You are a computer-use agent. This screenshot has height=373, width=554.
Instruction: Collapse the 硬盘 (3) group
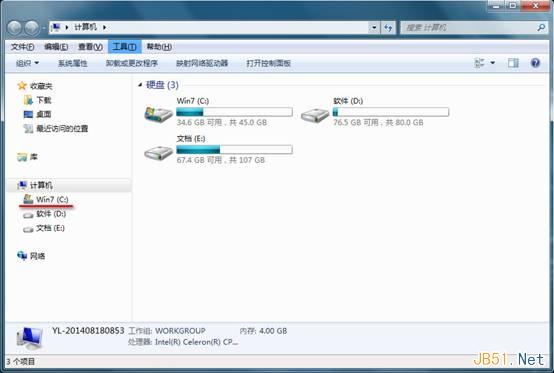tap(140, 85)
